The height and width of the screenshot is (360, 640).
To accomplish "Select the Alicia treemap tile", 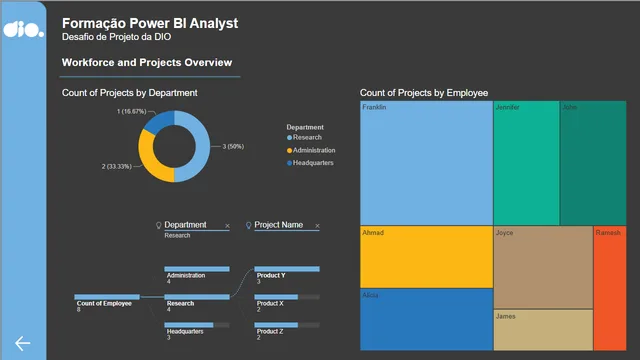I will coord(427,320).
